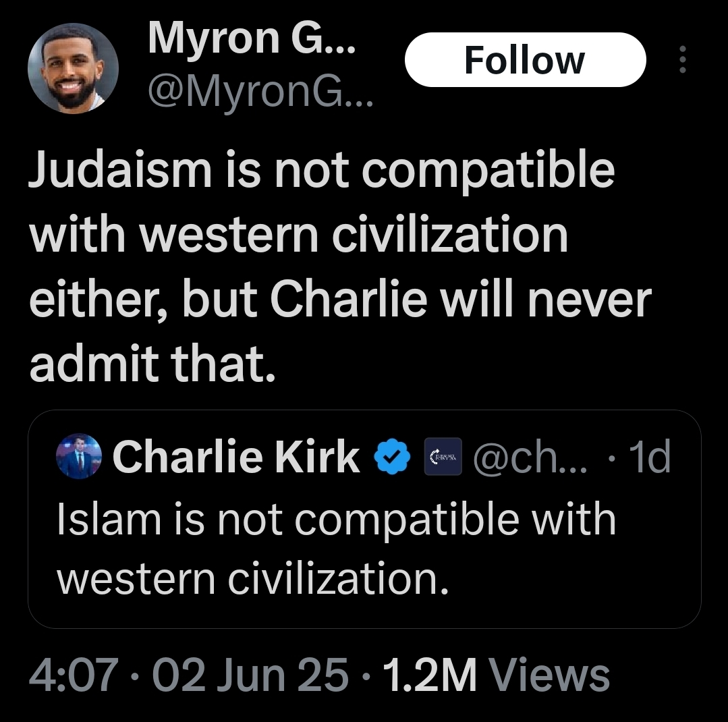This screenshot has width=728, height=722.
Task: Open the tweet author's profile picture
Action: click(x=73, y=67)
